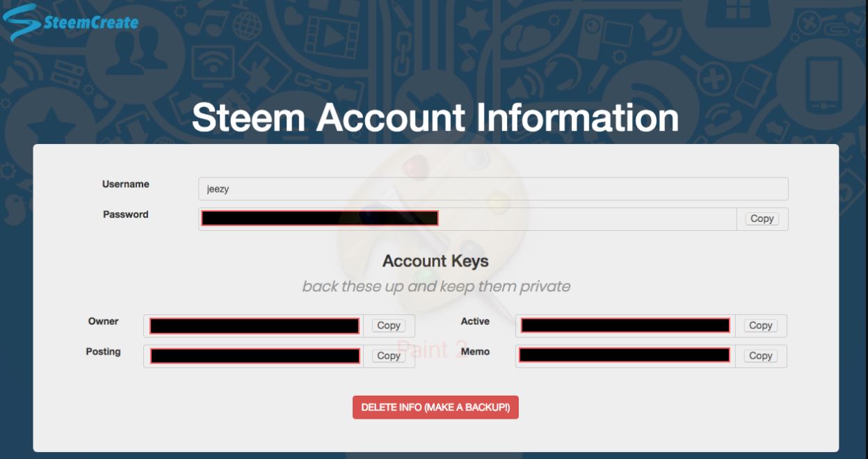Copy the Active key

[760, 325]
